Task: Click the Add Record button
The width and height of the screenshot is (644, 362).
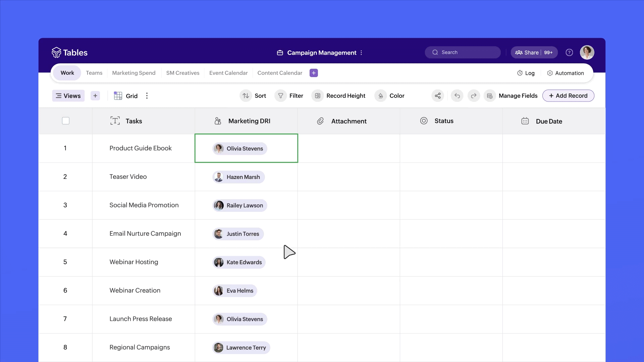Action: (568, 96)
